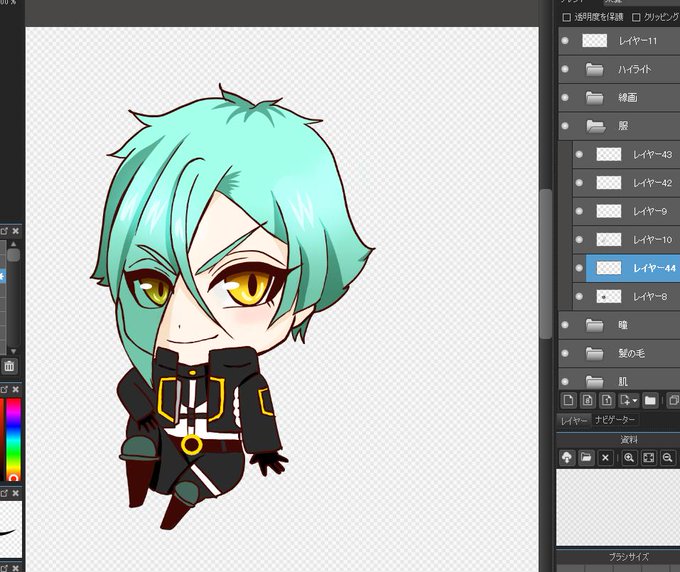Enable the 透明度を保護 checkbox
This screenshot has height=572, width=680.
click(x=566, y=17)
